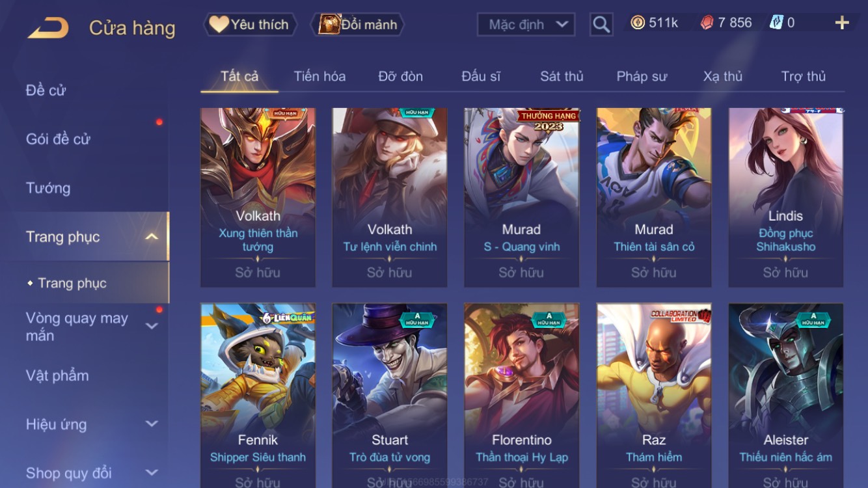868x488 pixels.
Task: Open the search magnifier icon
Action: point(601,25)
